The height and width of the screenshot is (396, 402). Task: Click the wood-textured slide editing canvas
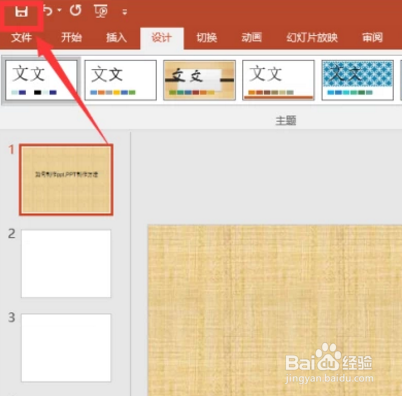(275, 310)
